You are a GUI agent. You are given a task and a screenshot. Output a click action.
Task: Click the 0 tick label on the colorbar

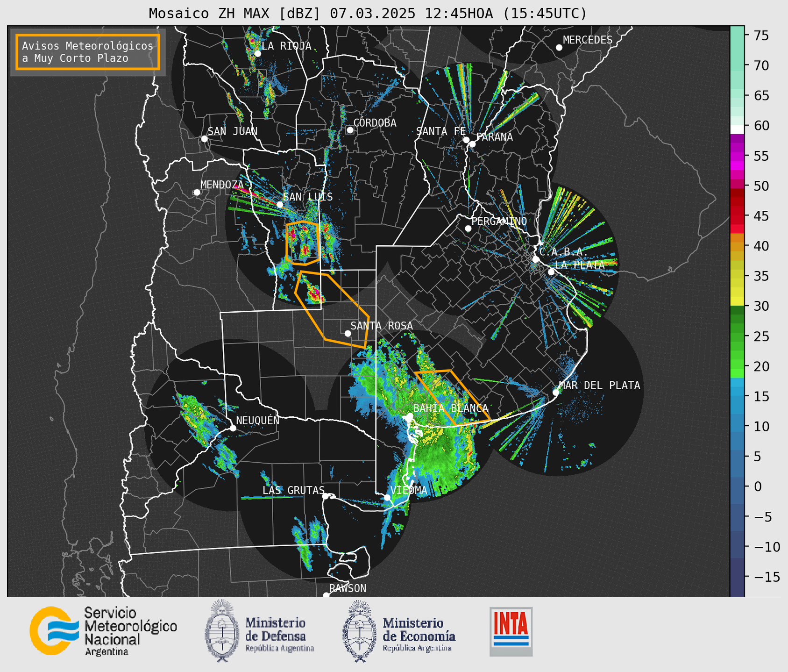[x=759, y=487]
